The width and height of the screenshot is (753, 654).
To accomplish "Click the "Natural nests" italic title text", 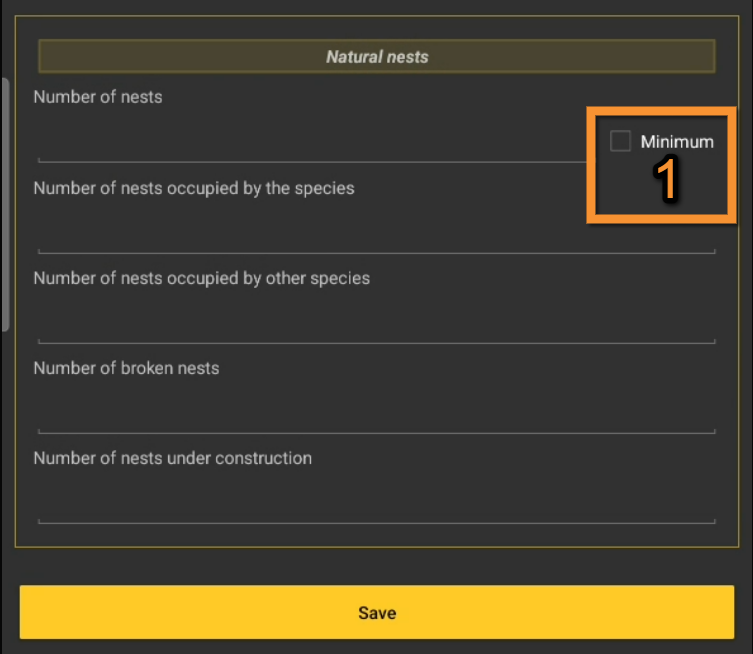I will pyautogui.click(x=377, y=57).
